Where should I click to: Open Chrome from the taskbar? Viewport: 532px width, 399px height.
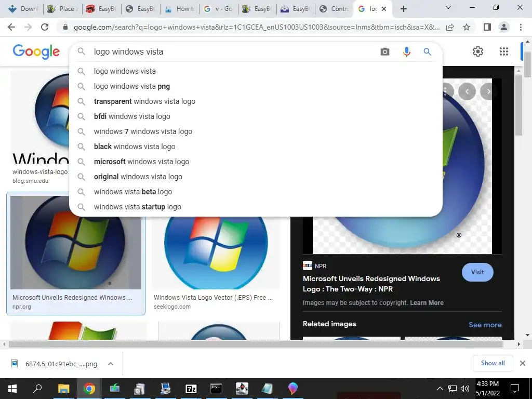click(89, 389)
